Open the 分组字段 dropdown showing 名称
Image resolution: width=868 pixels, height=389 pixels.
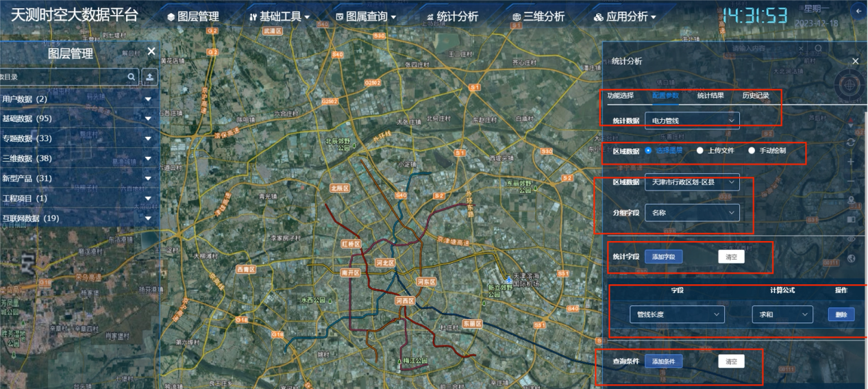pyautogui.click(x=692, y=213)
